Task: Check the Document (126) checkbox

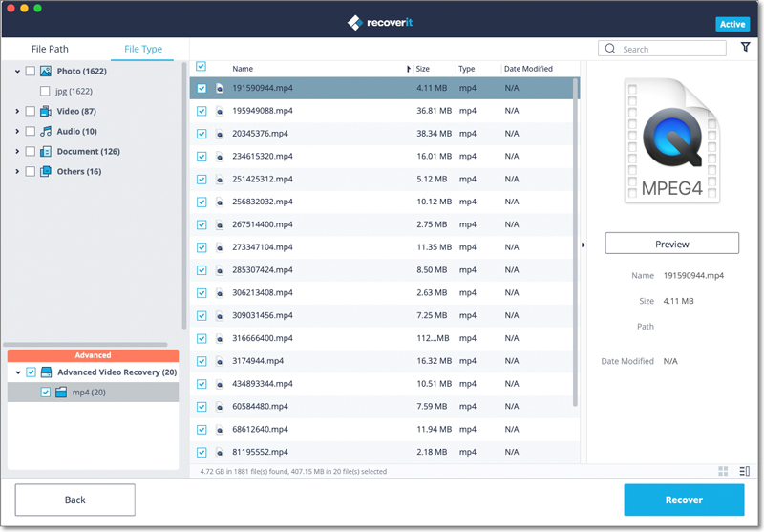Action: pos(31,151)
